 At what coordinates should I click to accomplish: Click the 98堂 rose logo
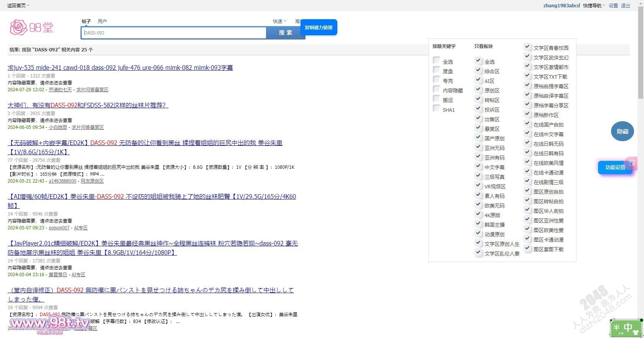click(x=31, y=27)
